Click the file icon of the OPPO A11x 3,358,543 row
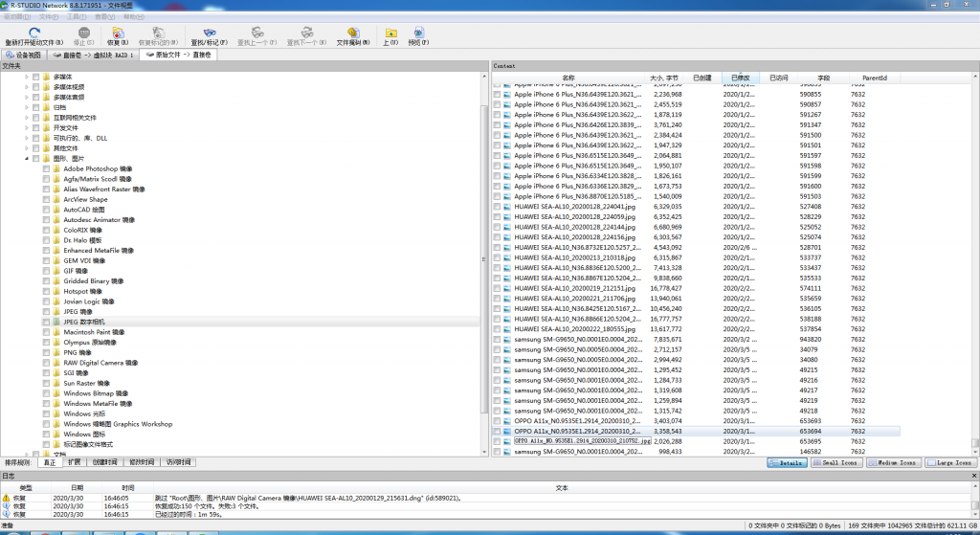The height and width of the screenshot is (535, 980). [507, 432]
